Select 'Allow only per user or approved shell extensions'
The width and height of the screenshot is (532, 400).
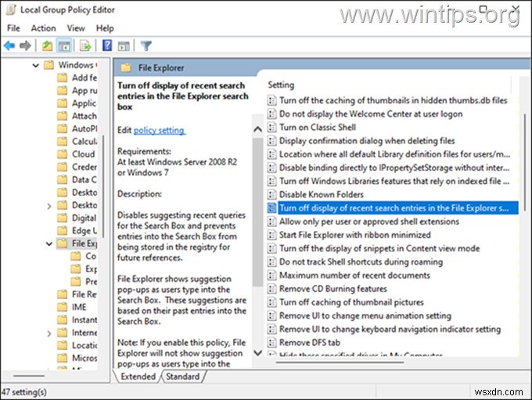tap(369, 222)
